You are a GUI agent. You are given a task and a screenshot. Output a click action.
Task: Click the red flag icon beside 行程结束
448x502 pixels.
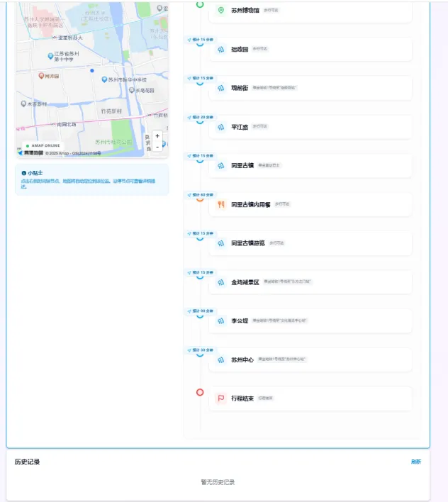coord(220,398)
